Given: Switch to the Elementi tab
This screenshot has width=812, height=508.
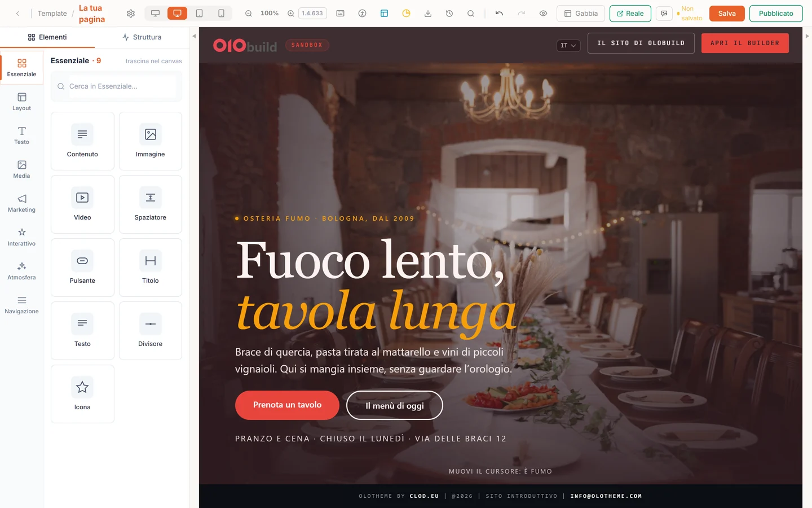Looking at the screenshot, I should coord(47,37).
